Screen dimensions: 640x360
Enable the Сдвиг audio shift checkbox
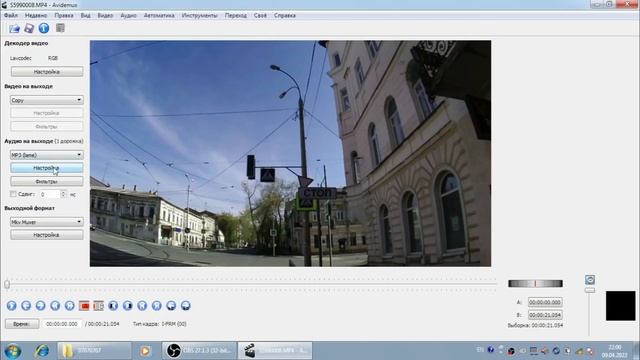click(x=13, y=194)
